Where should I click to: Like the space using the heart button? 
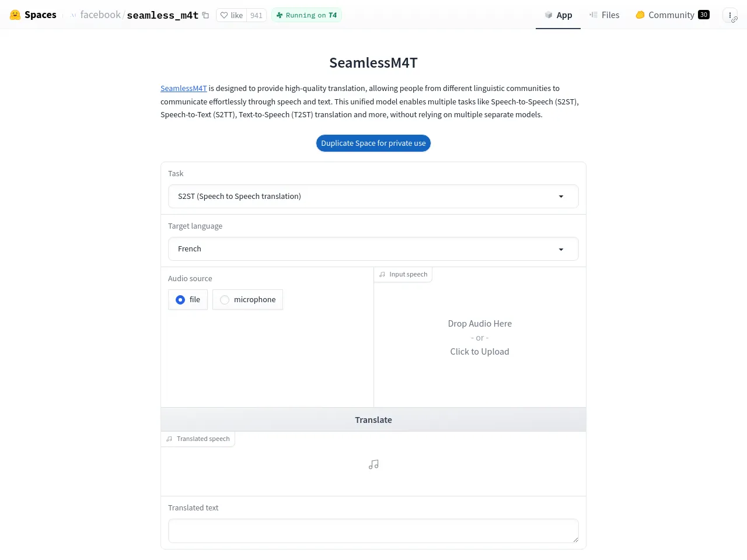tap(231, 15)
